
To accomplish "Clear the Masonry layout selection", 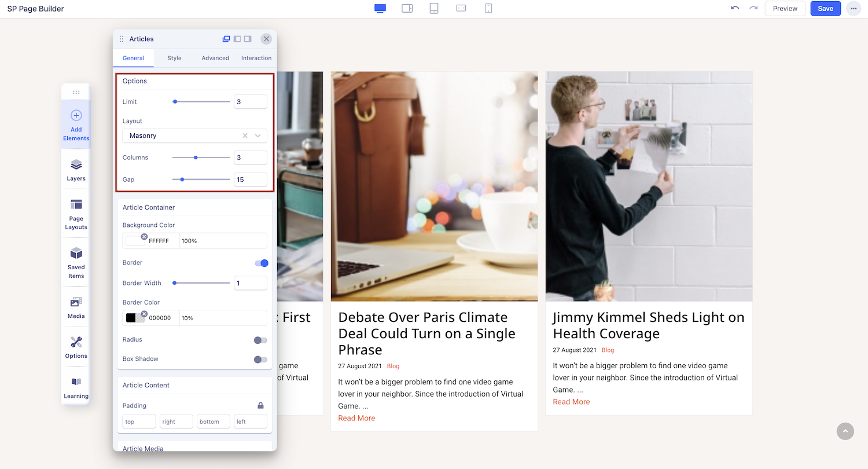I will 245,135.
